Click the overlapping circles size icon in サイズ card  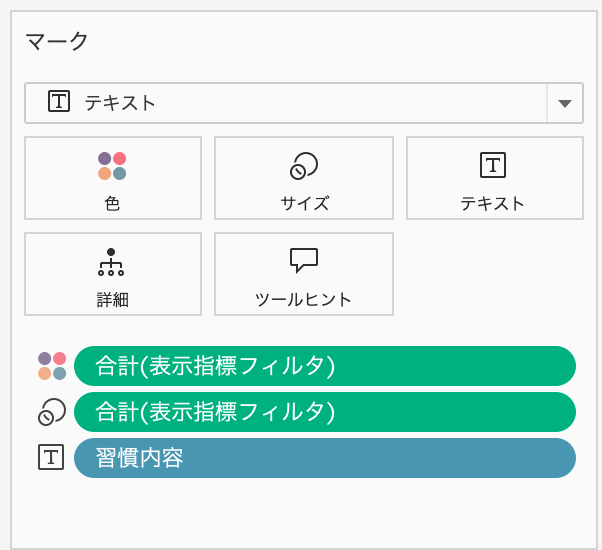pyautogui.click(x=304, y=166)
